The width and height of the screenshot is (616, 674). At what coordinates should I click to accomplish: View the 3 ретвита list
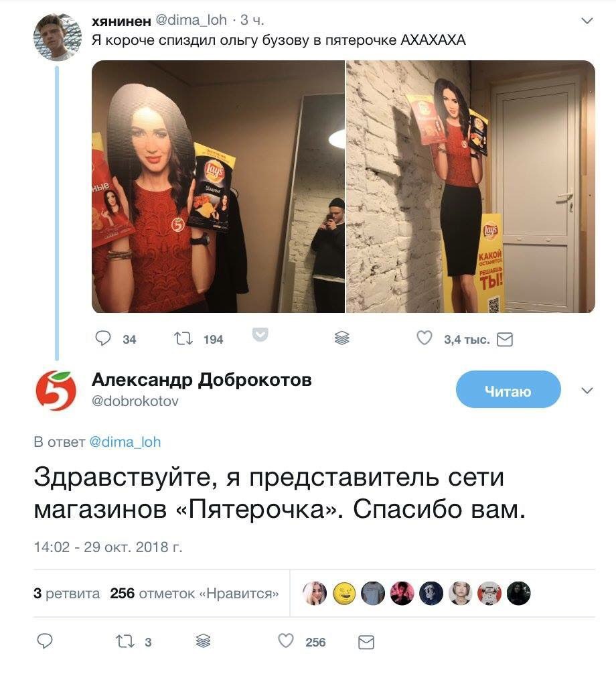pyautogui.click(x=66, y=593)
